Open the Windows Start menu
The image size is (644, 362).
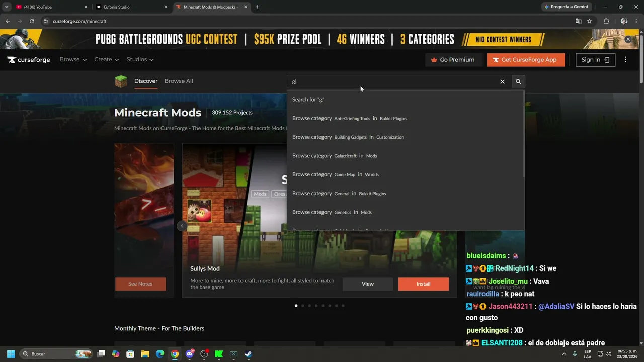pyautogui.click(x=11, y=354)
